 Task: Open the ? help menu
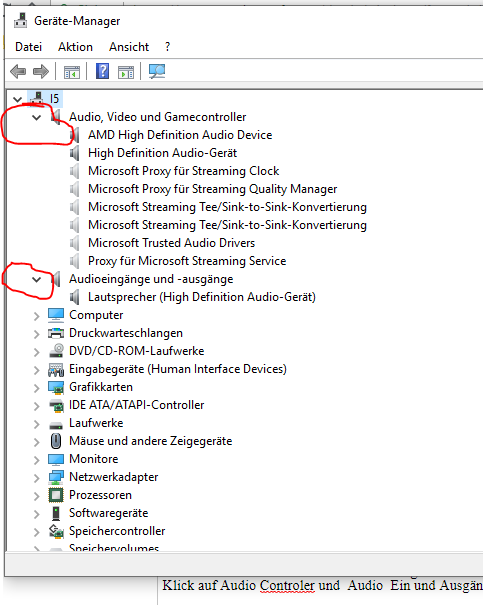[167, 47]
